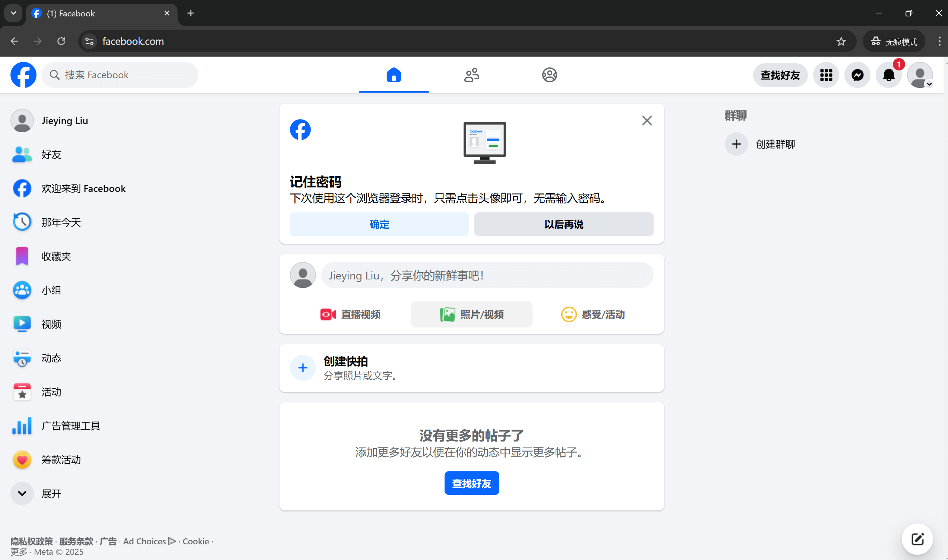The width and height of the screenshot is (948, 560).
Task: Open 视频 from the sidebar
Action: (51, 324)
